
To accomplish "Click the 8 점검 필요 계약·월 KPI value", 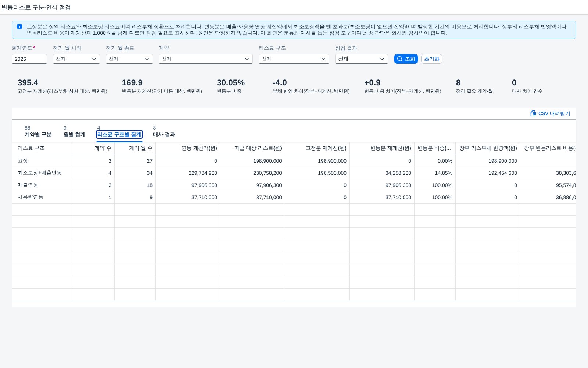I will pyautogui.click(x=458, y=83).
